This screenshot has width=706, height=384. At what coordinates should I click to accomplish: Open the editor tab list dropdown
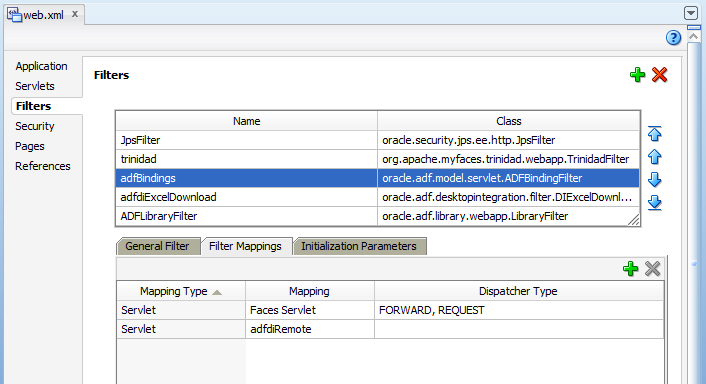[691, 14]
